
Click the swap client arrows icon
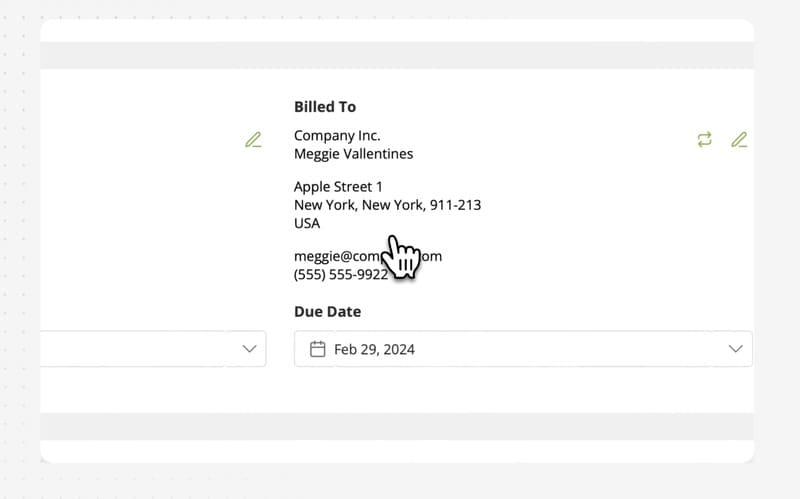pyautogui.click(x=705, y=140)
